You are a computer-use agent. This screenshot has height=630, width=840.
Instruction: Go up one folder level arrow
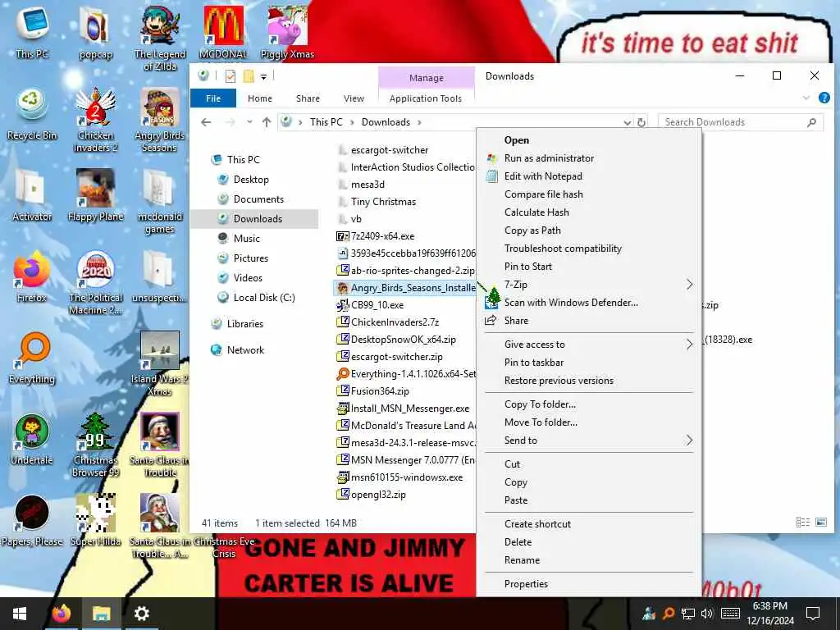click(267, 122)
